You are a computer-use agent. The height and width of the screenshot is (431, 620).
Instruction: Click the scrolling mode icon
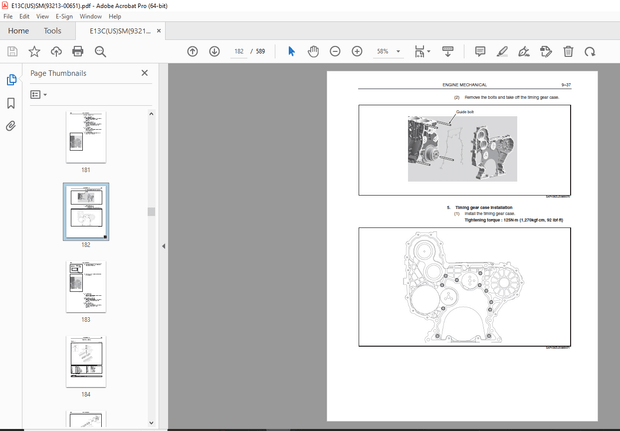click(x=448, y=51)
